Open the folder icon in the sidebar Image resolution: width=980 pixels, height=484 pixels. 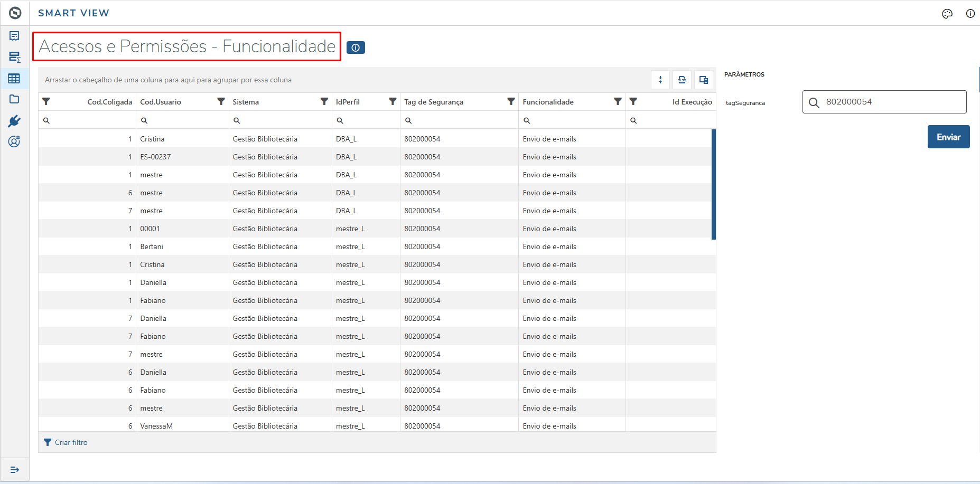14,99
